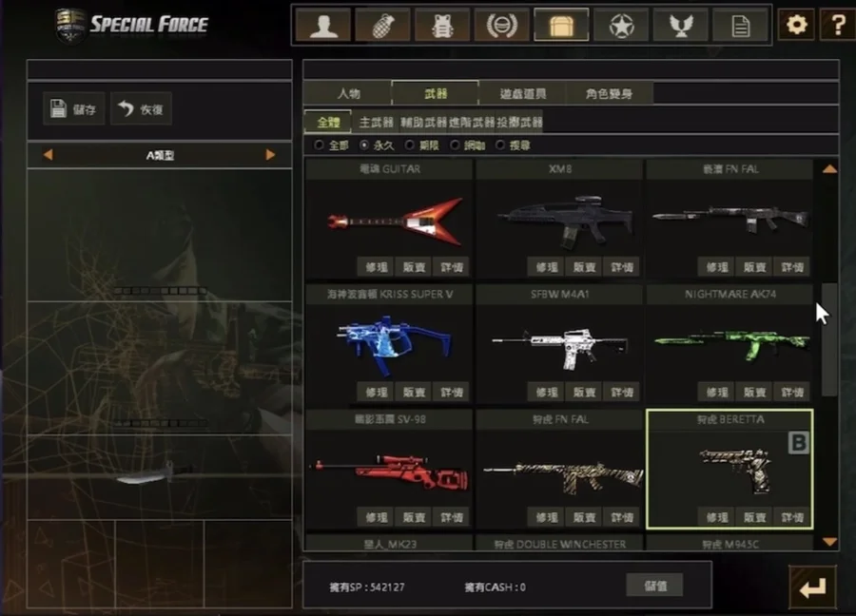Switch to the 人物 tab
Screen dimensions: 856x616
[x=348, y=93]
